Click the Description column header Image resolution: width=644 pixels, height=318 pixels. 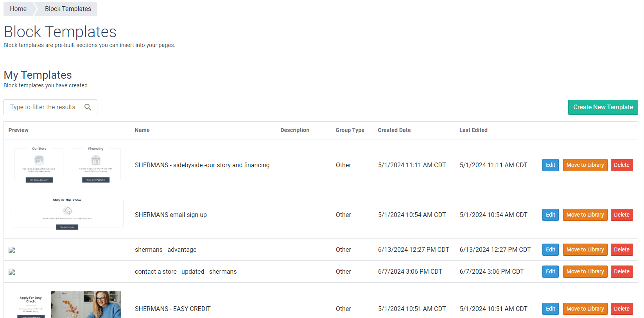tap(295, 130)
